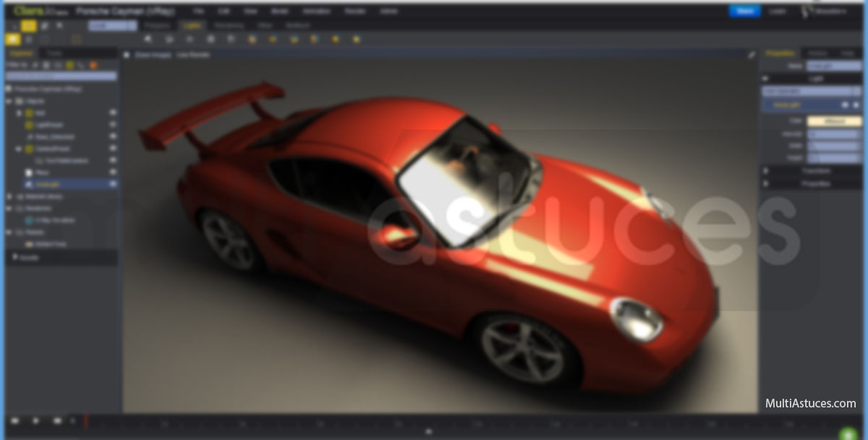Click the user avatar icon in header
Image resolution: width=868 pixels, height=440 pixels.
[807, 12]
